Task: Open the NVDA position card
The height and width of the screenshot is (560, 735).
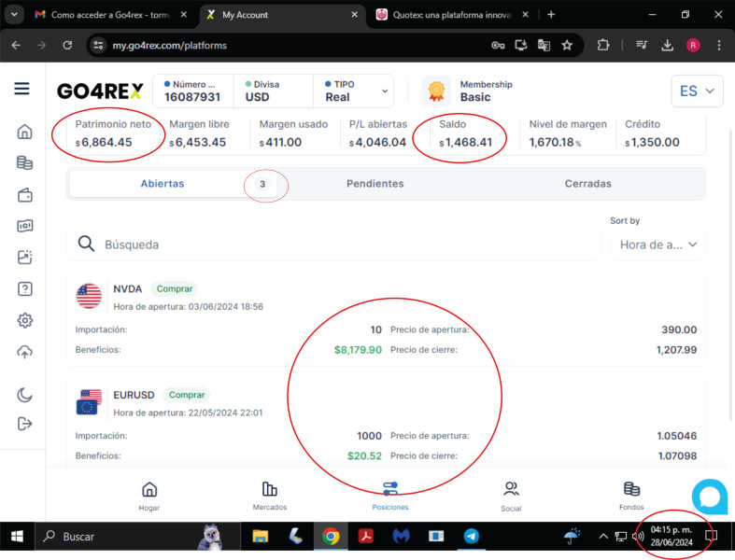Action: tap(386, 319)
